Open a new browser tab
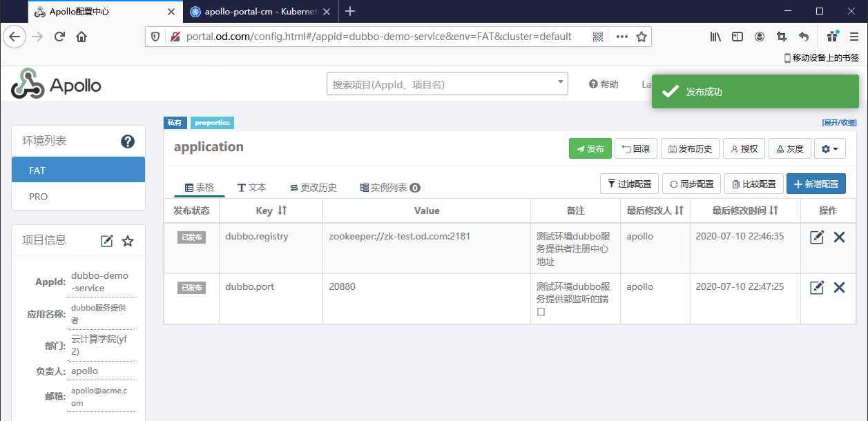Screen dimensions: 868x421 click(x=350, y=12)
